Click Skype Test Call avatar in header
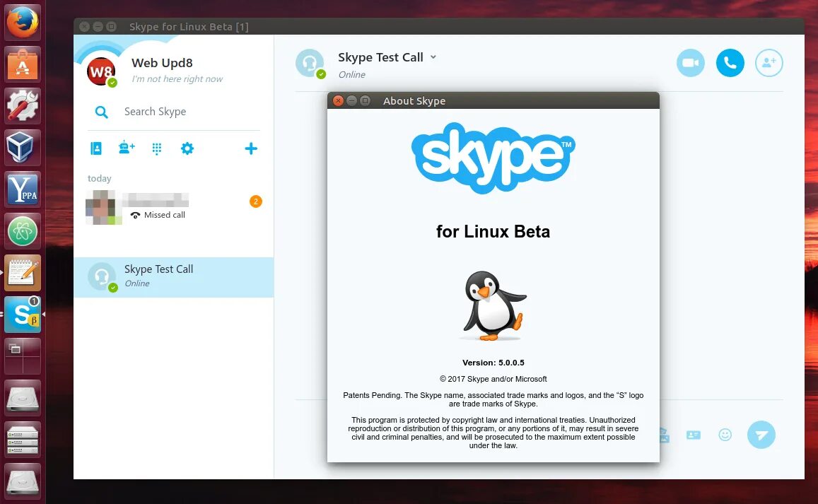The width and height of the screenshot is (818, 504). pos(310,63)
